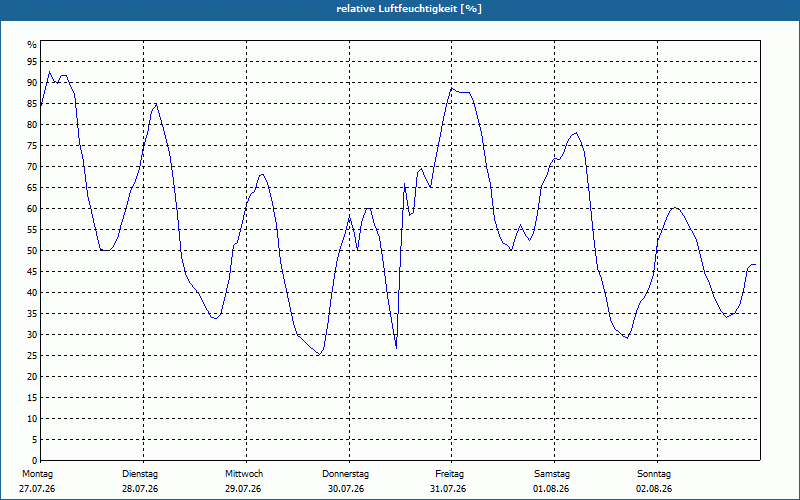Click the date 31.07.26
The height and width of the screenshot is (500, 800).
coord(448,489)
